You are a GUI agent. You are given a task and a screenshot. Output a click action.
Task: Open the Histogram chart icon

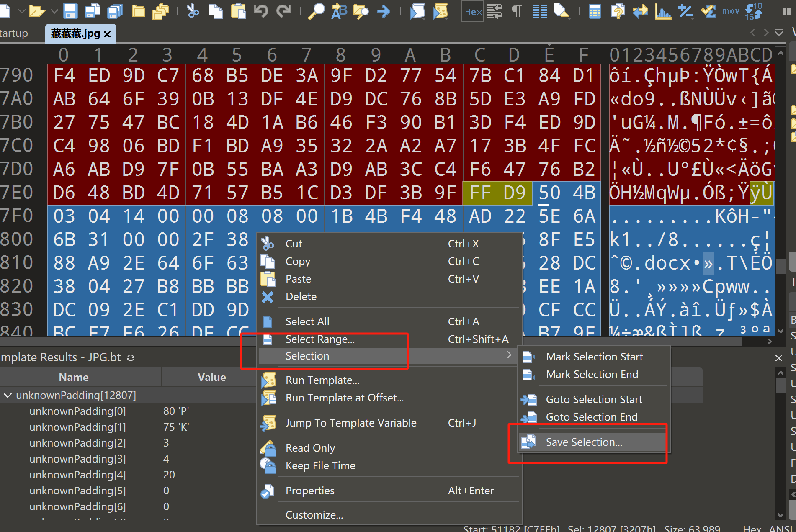click(663, 11)
